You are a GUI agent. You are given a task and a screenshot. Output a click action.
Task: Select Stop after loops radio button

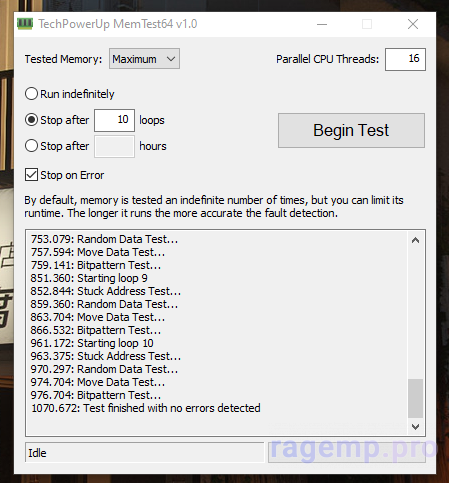(31, 120)
